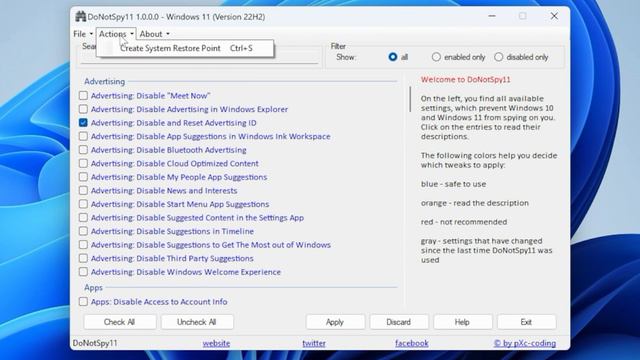Click the 'red - not recommended' text
Image resolution: width=640 pixels, height=360 pixels.
tap(464, 222)
